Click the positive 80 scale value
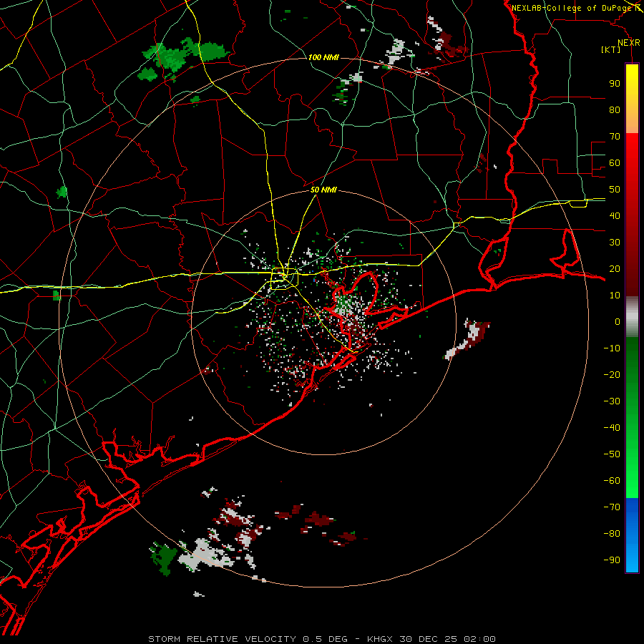 pyautogui.click(x=615, y=109)
